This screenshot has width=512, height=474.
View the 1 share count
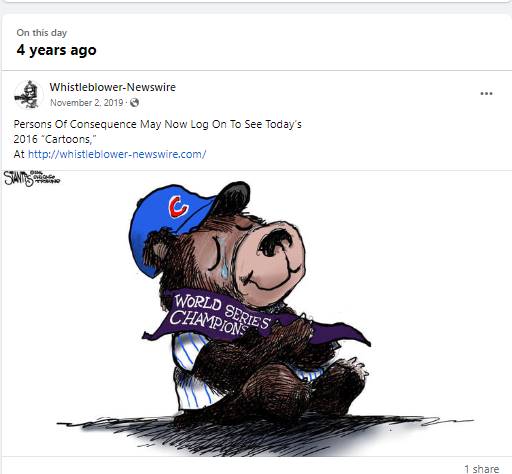coord(482,469)
